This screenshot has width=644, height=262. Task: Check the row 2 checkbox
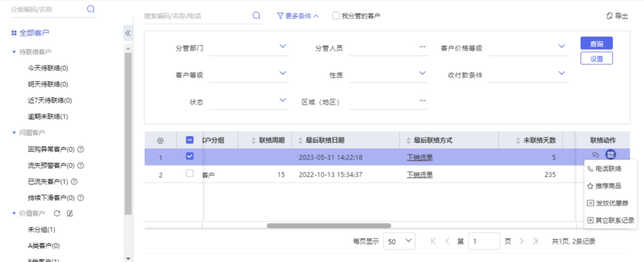[x=190, y=174]
